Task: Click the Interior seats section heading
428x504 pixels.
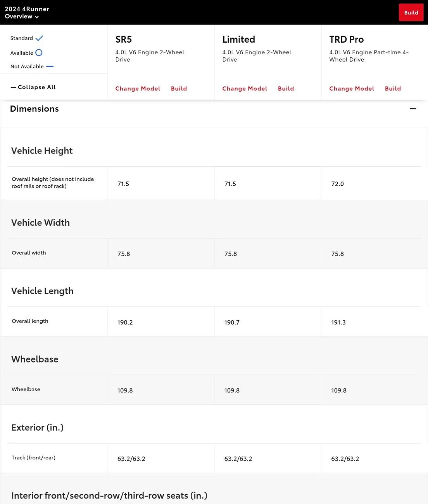Action: click(109, 496)
